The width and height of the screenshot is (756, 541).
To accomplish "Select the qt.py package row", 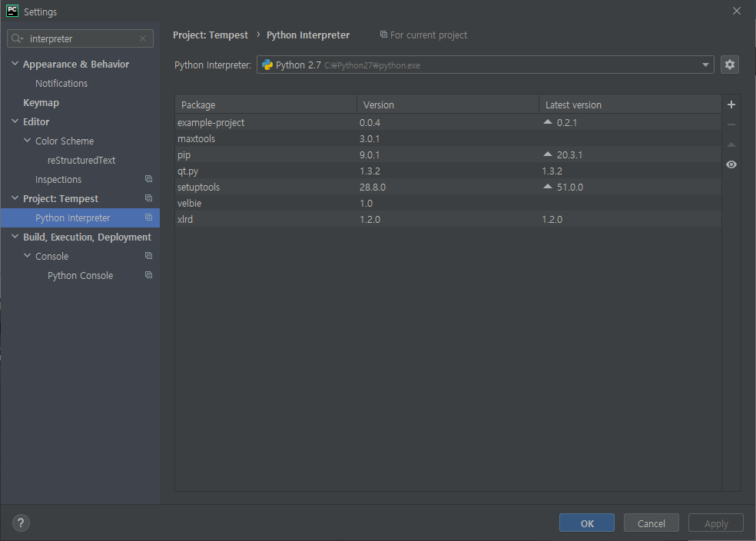I will (448, 171).
